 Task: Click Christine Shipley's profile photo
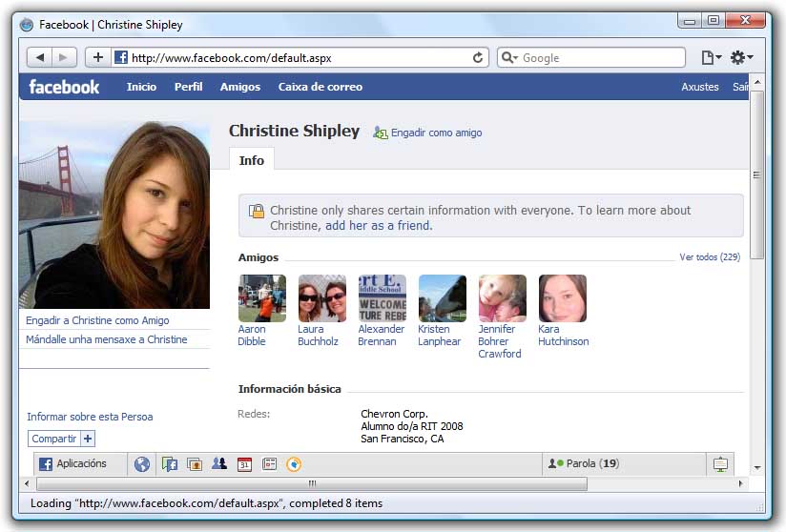pos(114,215)
